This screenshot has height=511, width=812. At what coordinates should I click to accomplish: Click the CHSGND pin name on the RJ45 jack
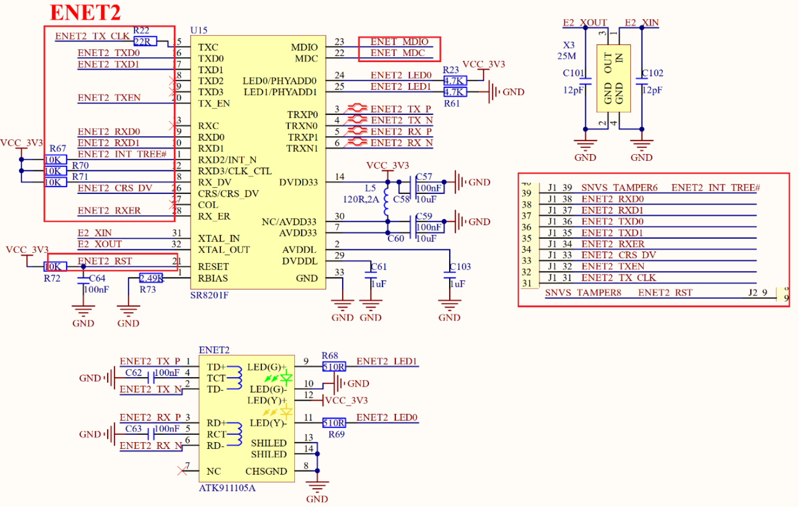(x=266, y=471)
